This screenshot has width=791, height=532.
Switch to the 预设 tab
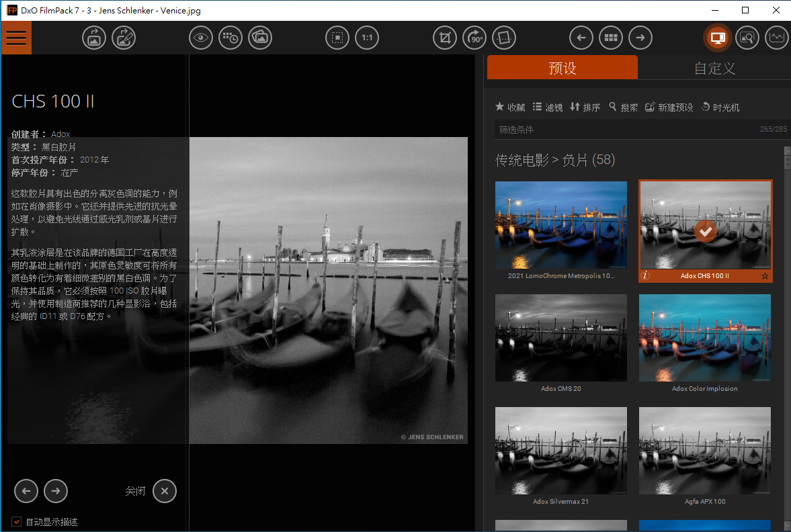(563, 68)
